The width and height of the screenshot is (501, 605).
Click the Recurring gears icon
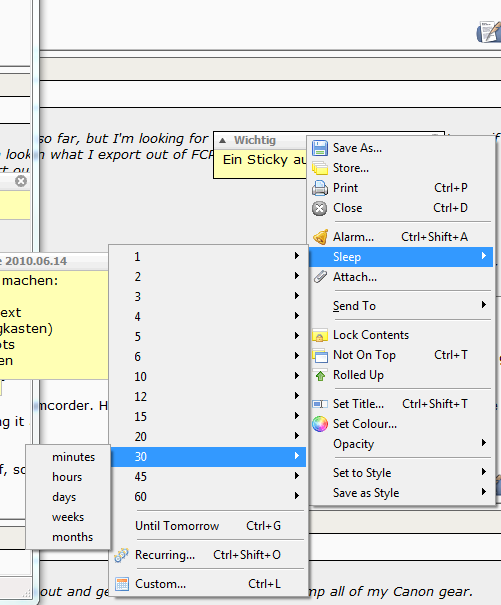point(121,555)
